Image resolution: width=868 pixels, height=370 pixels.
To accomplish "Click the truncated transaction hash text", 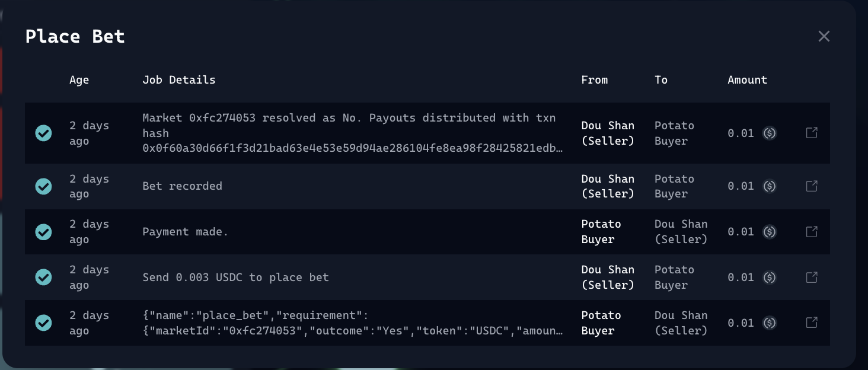I will coord(353,149).
